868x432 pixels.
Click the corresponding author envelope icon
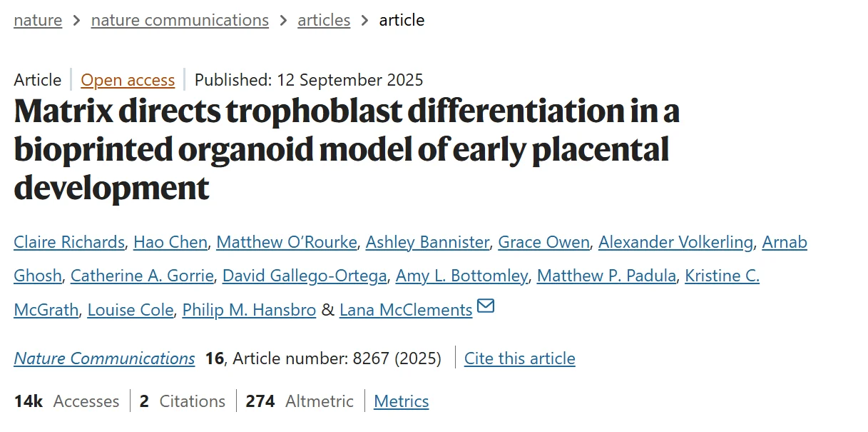pyautogui.click(x=486, y=306)
